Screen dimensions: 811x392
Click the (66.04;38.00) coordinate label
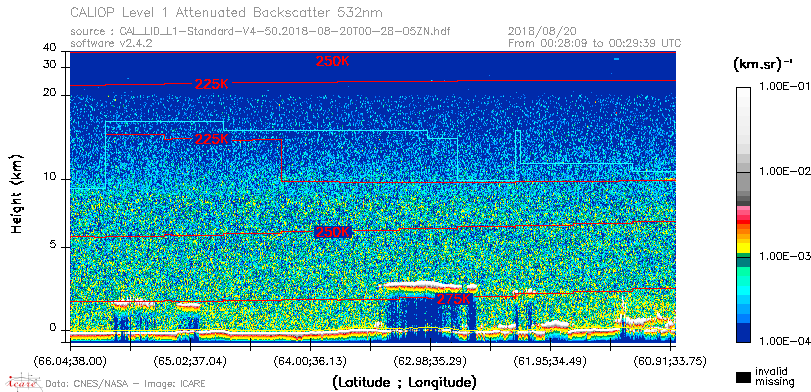tap(70, 360)
